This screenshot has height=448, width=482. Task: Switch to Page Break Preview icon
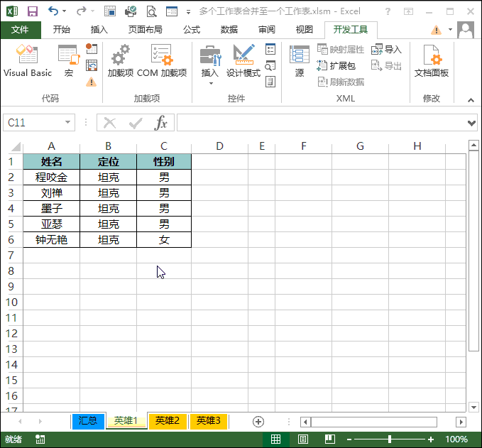pyautogui.click(x=330, y=439)
